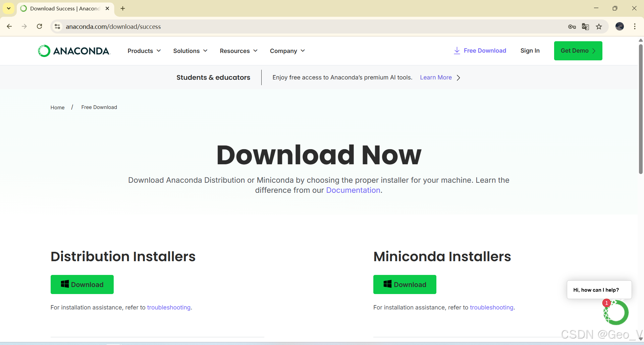Open the Documentation link

[x=353, y=190]
